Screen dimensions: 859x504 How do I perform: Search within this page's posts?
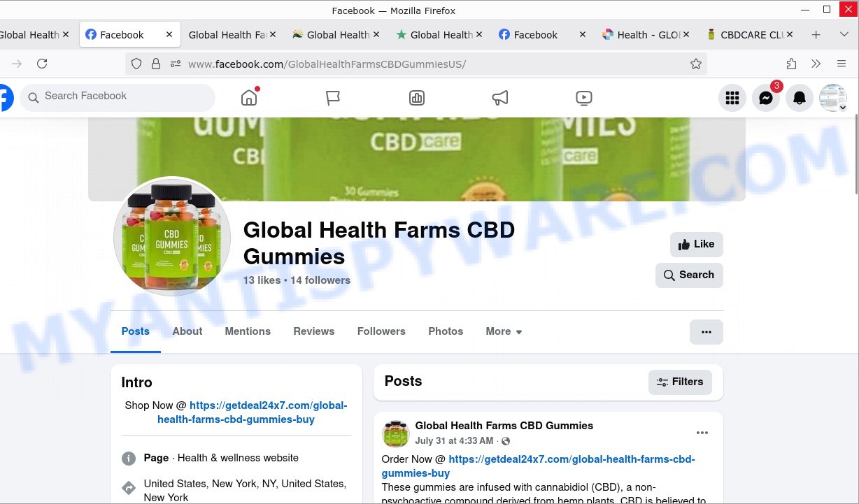(x=689, y=275)
